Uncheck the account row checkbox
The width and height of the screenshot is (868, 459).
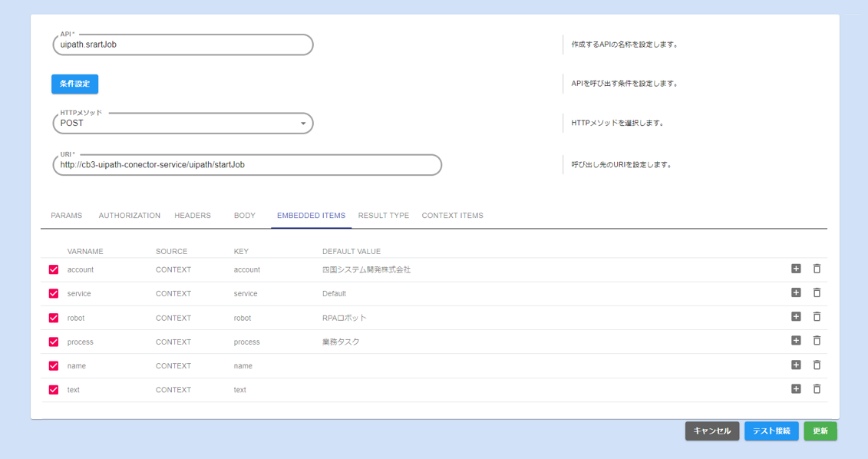(x=54, y=269)
